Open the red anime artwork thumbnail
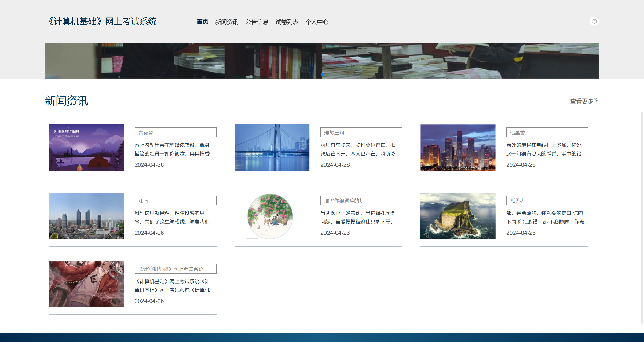Screen dimensions: 644x342 click(86, 284)
